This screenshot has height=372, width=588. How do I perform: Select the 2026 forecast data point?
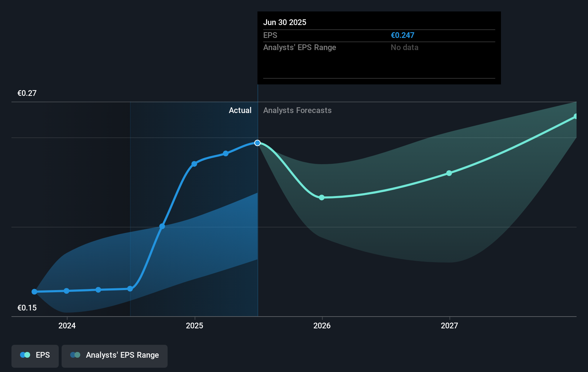[x=322, y=197]
